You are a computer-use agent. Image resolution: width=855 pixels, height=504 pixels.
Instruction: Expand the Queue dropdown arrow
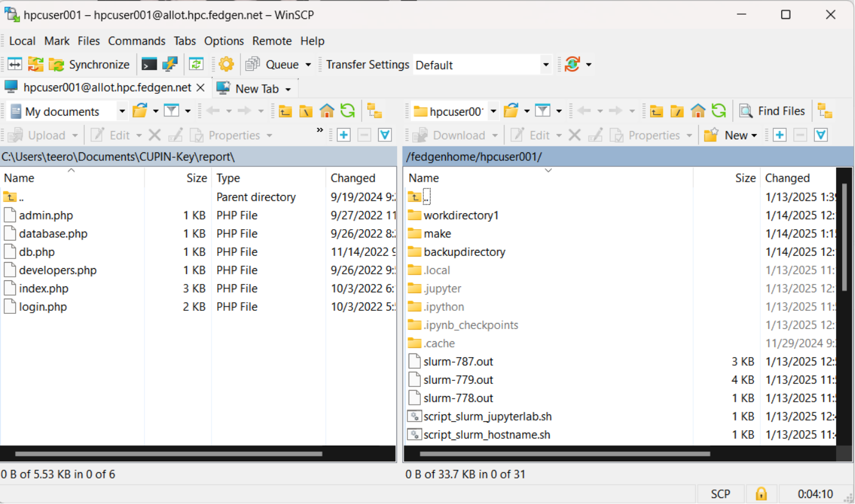308,65
